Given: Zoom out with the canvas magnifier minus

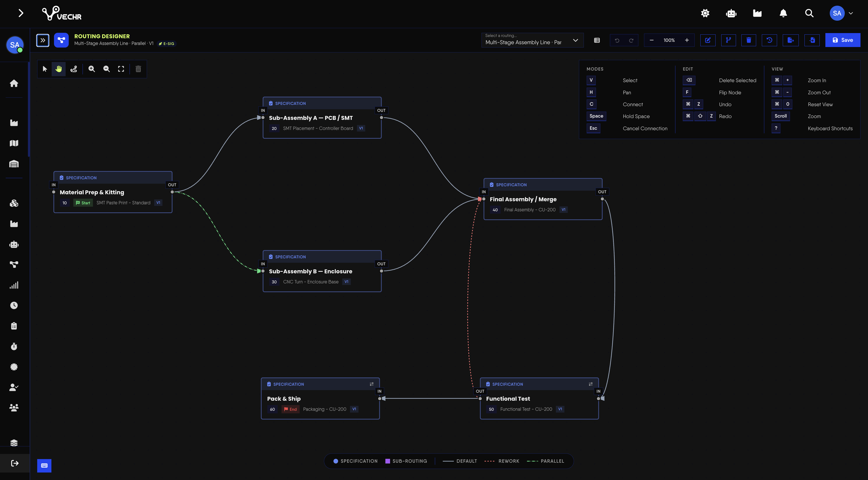Looking at the screenshot, I should tap(106, 69).
